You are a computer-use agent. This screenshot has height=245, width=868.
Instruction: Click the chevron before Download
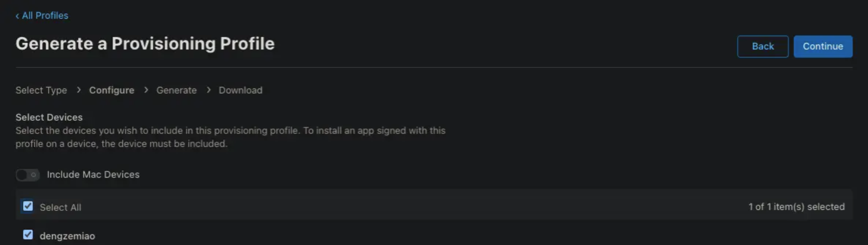[208, 90]
